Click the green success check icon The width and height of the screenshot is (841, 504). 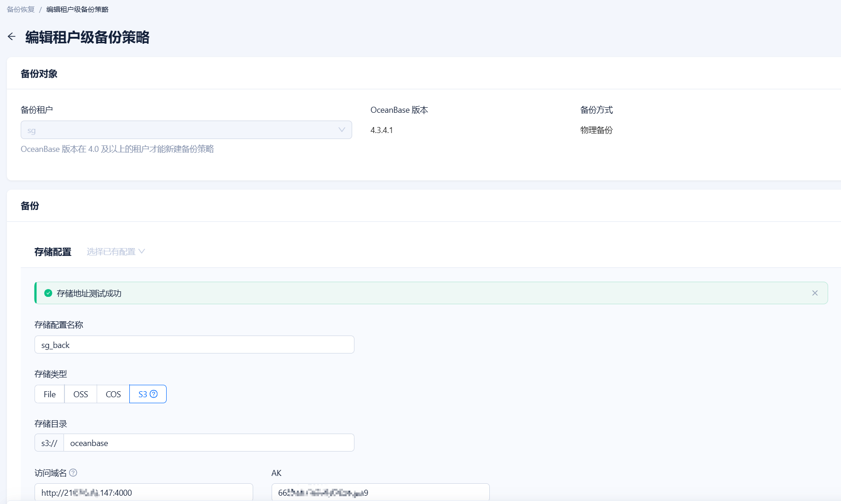[x=48, y=293]
